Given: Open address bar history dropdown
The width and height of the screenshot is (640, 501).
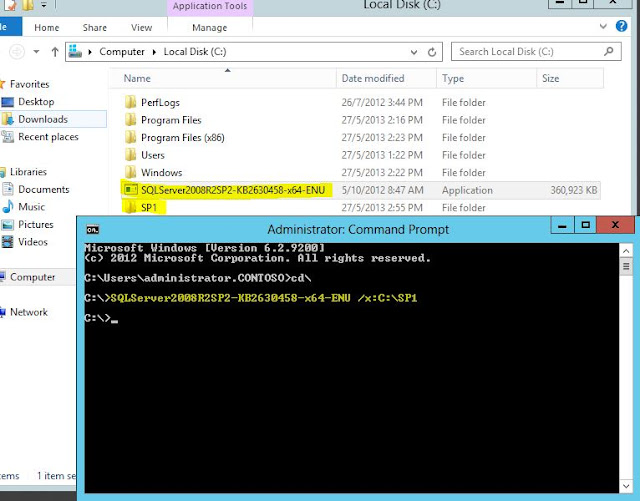Looking at the screenshot, I should [414, 52].
